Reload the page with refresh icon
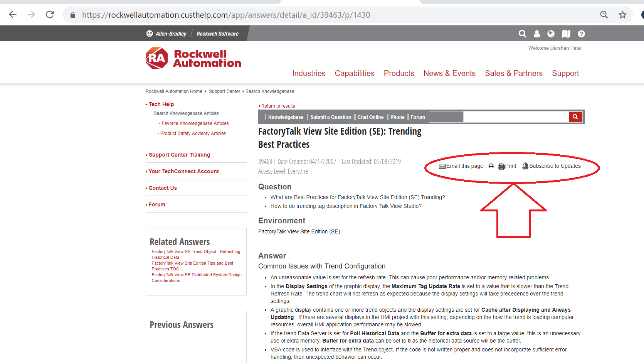Screen dimensions: 644x363 [50, 15]
